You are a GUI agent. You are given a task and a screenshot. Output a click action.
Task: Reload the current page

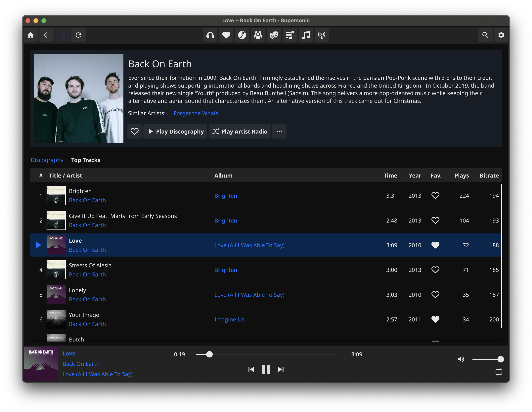(x=78, y=35)
